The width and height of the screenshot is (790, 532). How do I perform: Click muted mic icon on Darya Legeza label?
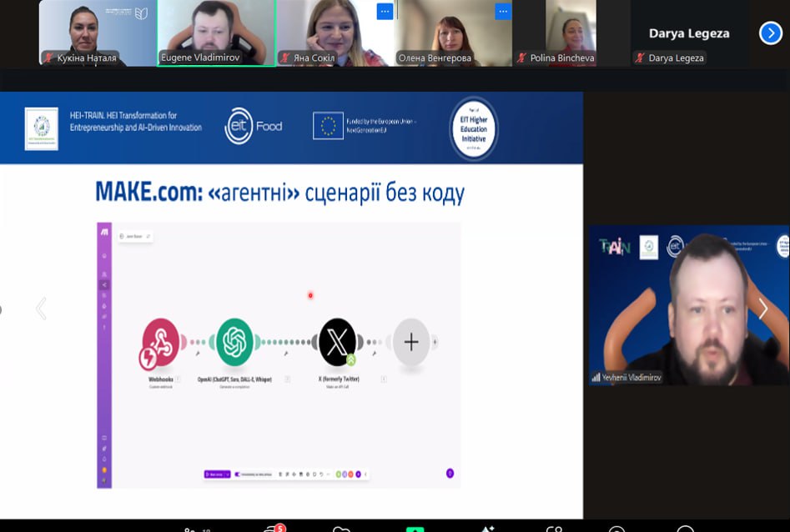pos(640,58)
